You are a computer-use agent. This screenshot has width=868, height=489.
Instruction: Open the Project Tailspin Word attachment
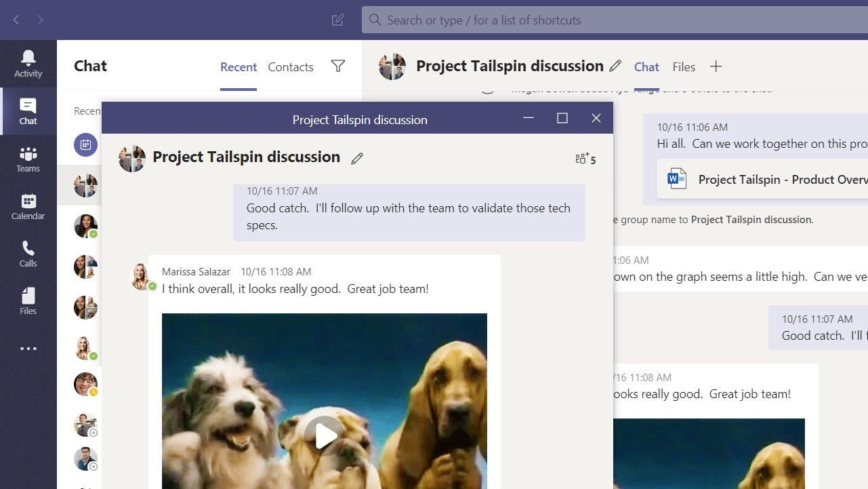coord(762,179)
